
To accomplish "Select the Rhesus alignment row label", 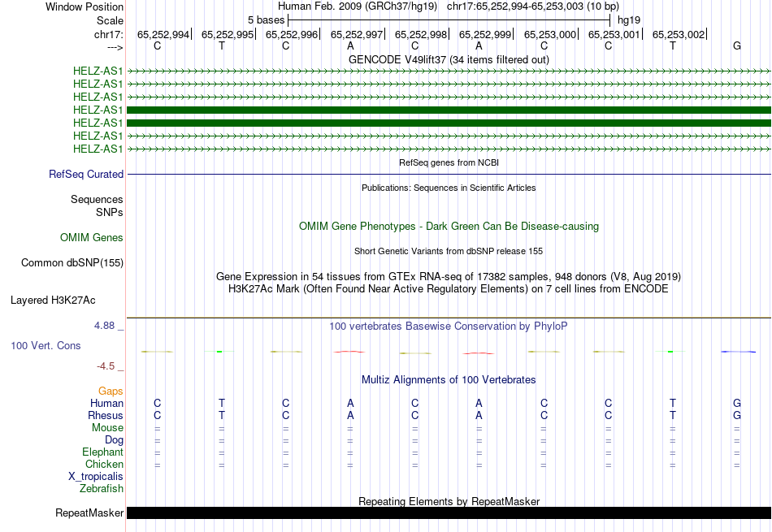I will 106,415.
